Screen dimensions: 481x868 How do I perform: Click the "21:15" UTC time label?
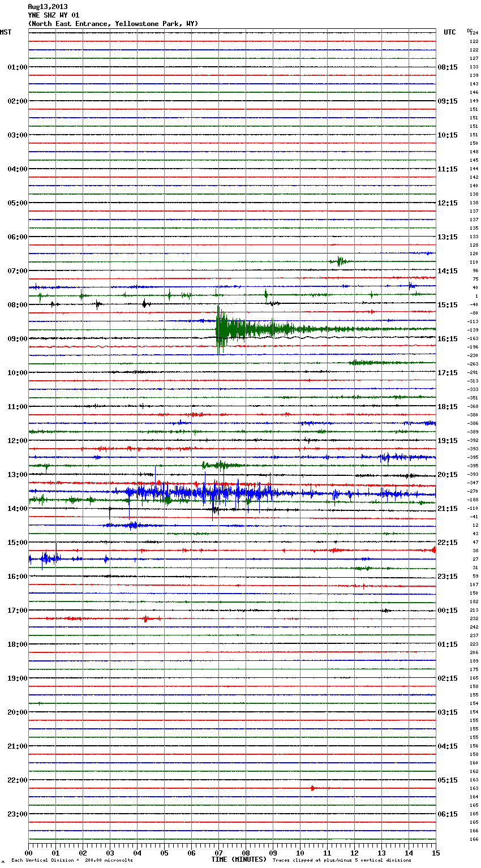coord(448,509)
